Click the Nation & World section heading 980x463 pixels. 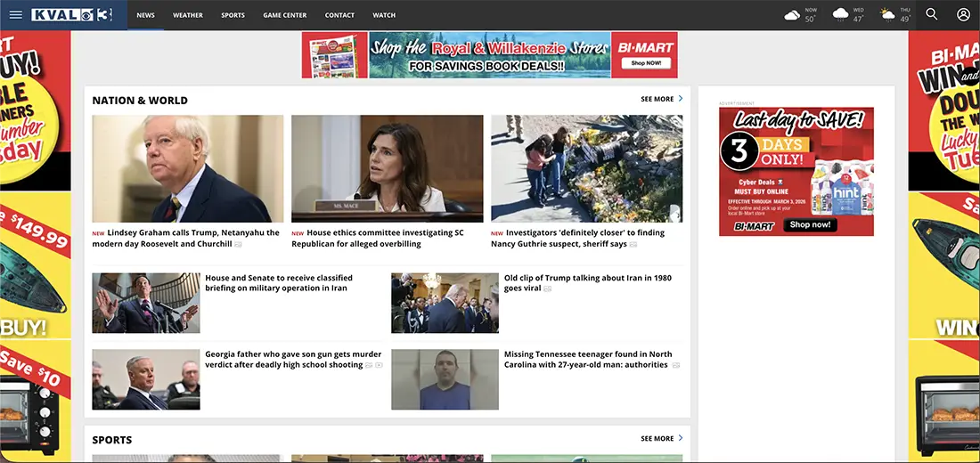140,100
